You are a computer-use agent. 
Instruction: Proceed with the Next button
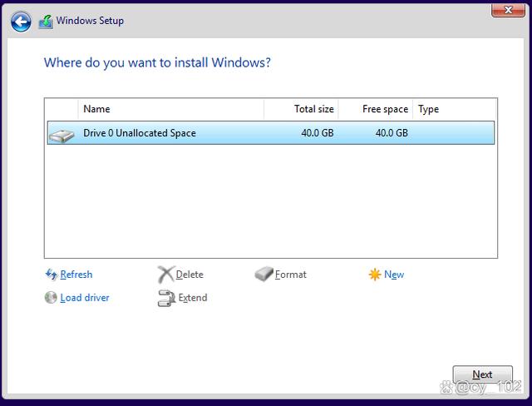(482, 374)
